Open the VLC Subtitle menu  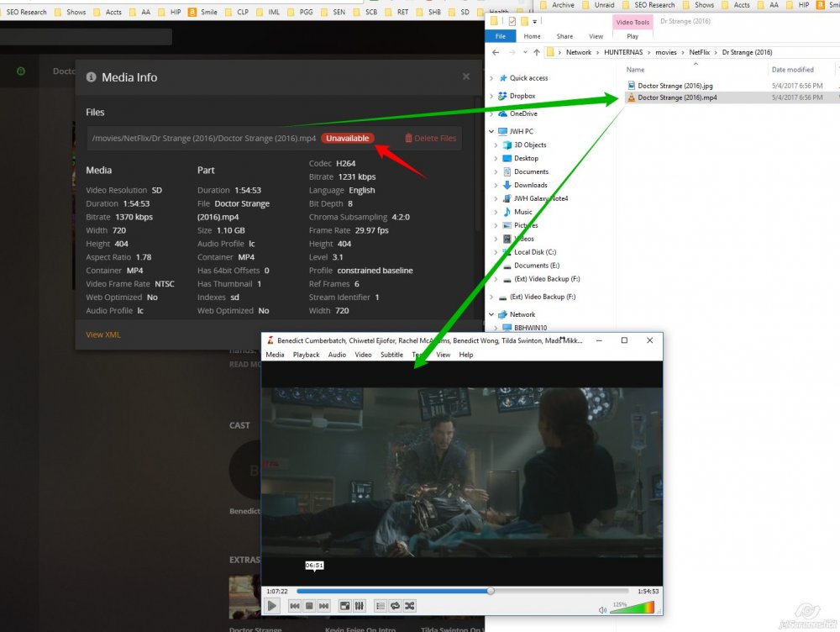(391, 355)
